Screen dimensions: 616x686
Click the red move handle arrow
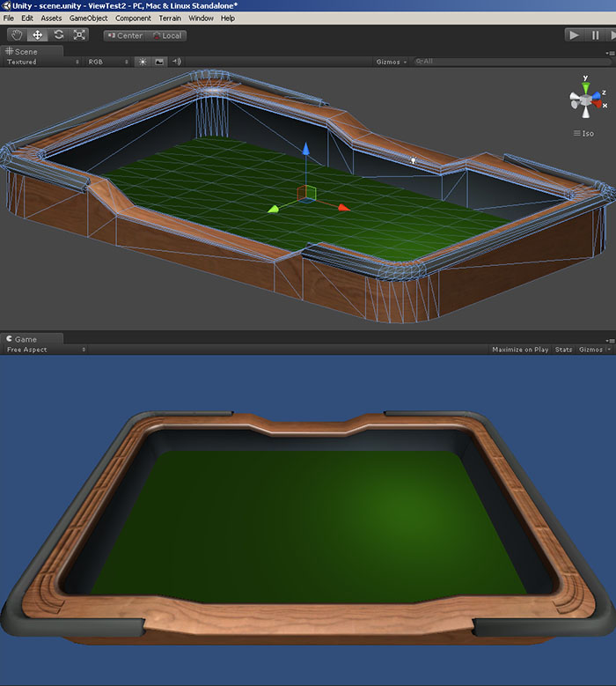tap(344, 208)
